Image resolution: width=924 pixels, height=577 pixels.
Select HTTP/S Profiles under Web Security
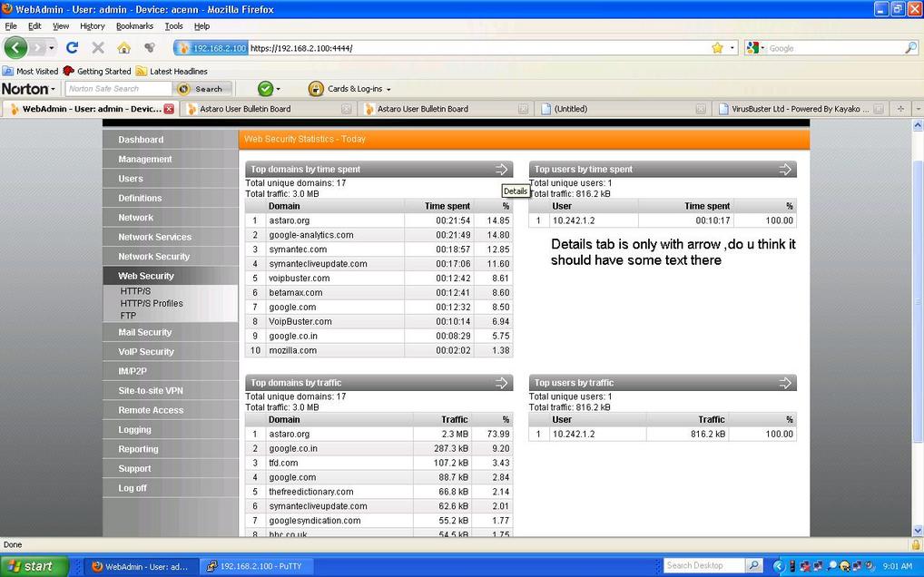pos(152,304)
